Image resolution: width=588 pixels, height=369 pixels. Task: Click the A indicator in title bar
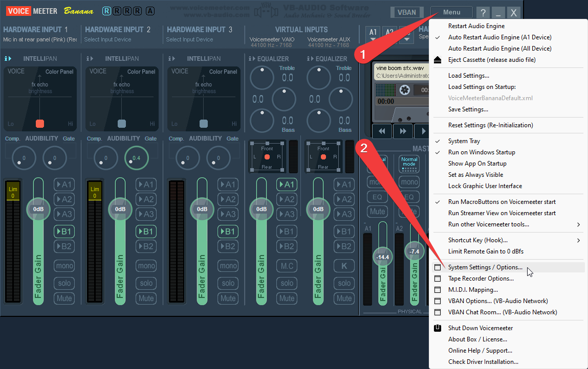pos(150,11)
